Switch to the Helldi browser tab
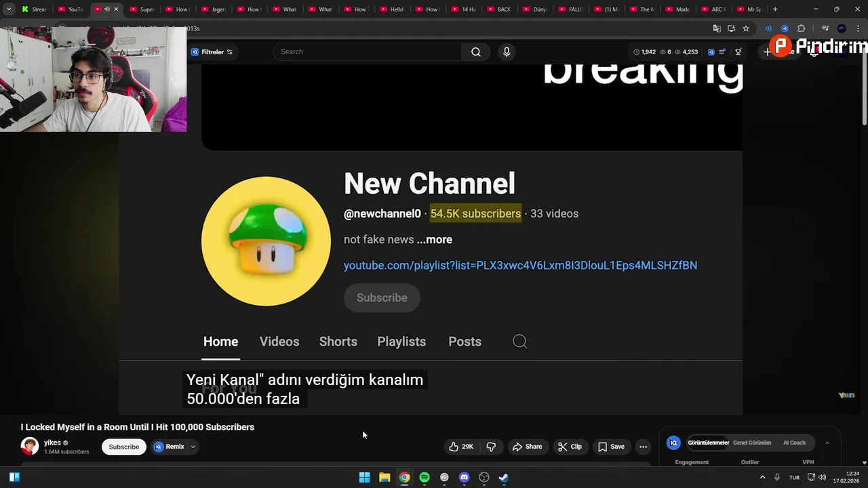Viewport: 868px width, 488px height. tap(393, 9)
